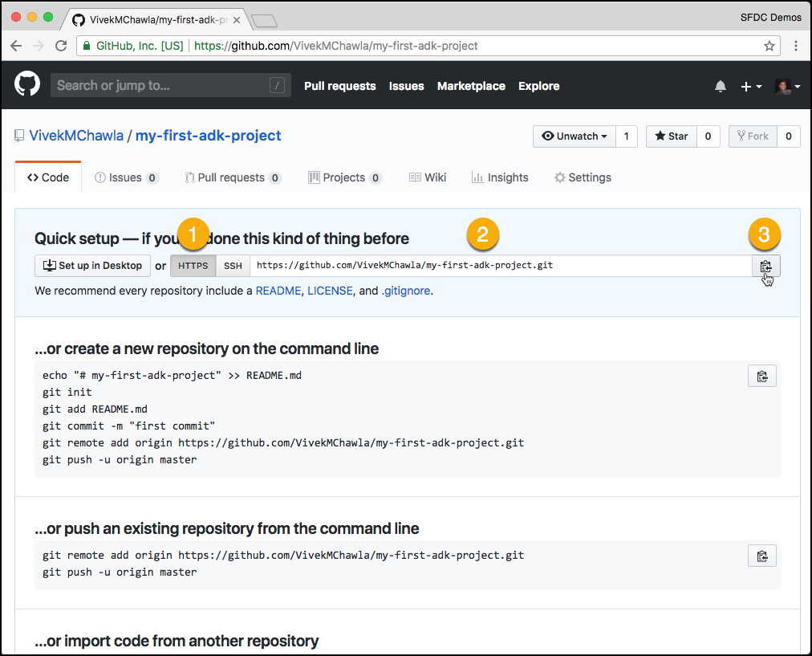Star the repository
The height and width of the screenshot is (656, 812).
(x=671, y=136)
